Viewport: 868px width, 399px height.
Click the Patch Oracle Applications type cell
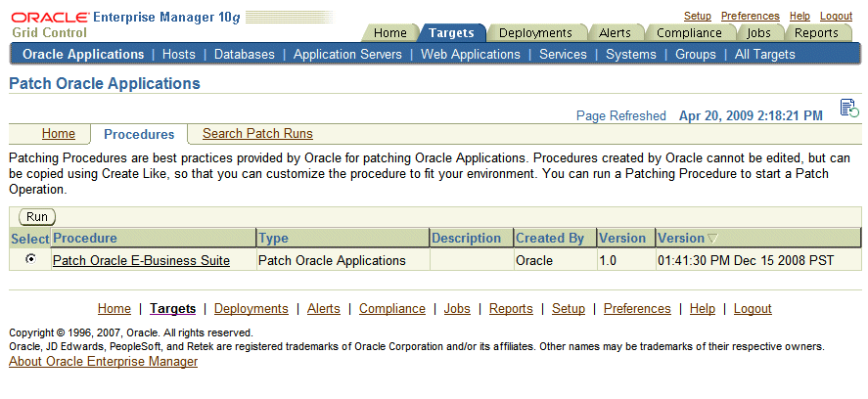click(332, 260)
